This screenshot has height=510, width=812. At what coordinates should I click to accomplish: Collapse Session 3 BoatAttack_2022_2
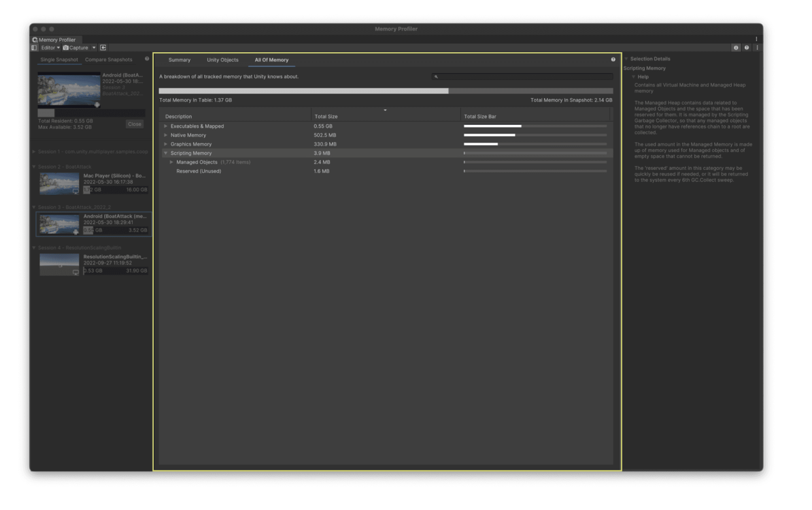point(34,207)
